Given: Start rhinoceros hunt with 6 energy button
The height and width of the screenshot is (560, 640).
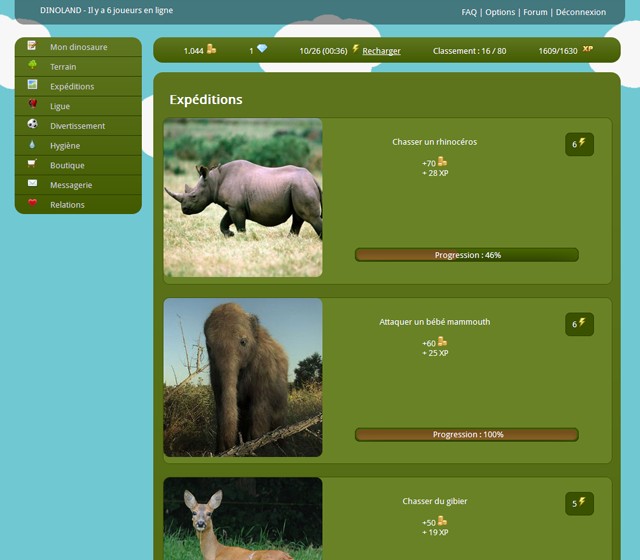Looking at the screenshot, I should click(x=579, y=144).
